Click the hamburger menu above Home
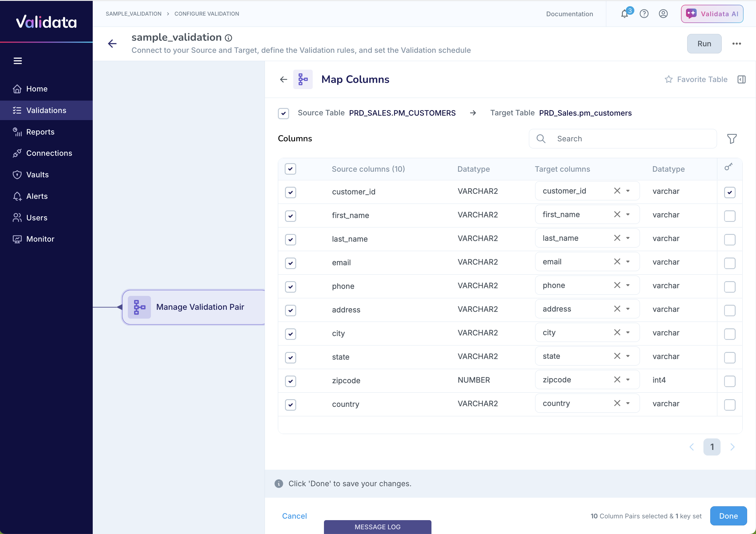The width and height of the screenshot is (756, 534). (x=17, y=60)
